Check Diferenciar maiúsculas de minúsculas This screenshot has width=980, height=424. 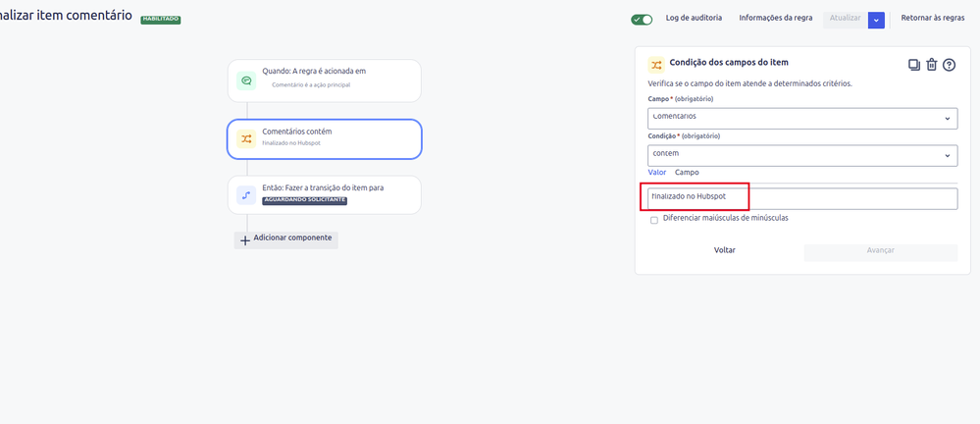click(x=654, y=220)
